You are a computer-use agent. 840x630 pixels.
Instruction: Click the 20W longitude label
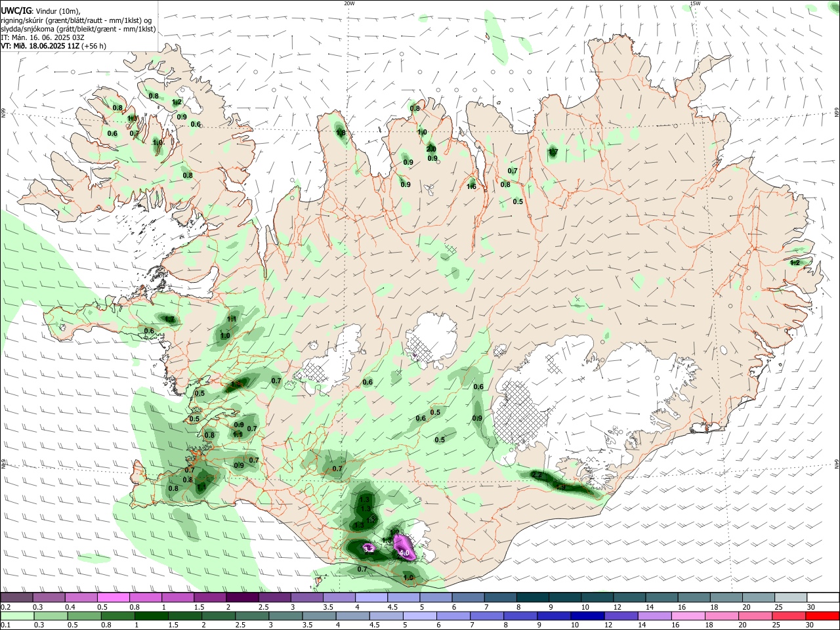click(x=349, y=3)
